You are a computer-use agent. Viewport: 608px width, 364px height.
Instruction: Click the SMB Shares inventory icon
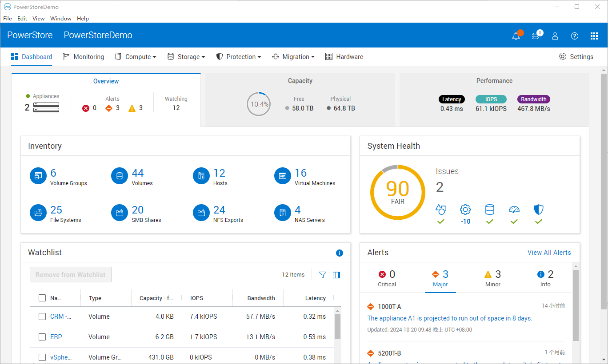click(120, 213)
